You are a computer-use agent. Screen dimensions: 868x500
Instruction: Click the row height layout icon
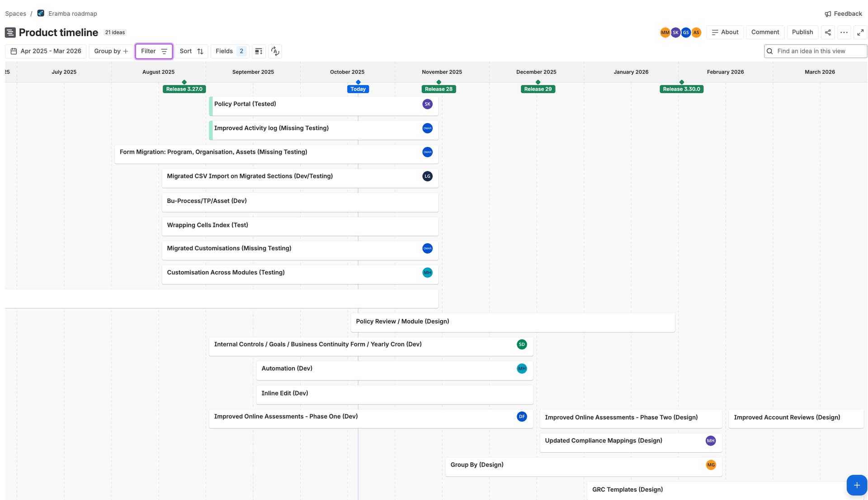click(259, 51)
